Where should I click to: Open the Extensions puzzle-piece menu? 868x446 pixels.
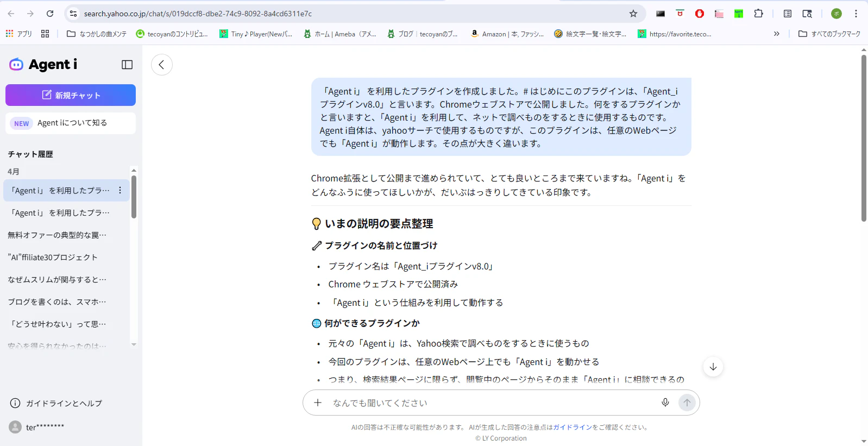[x=759, y=14]
